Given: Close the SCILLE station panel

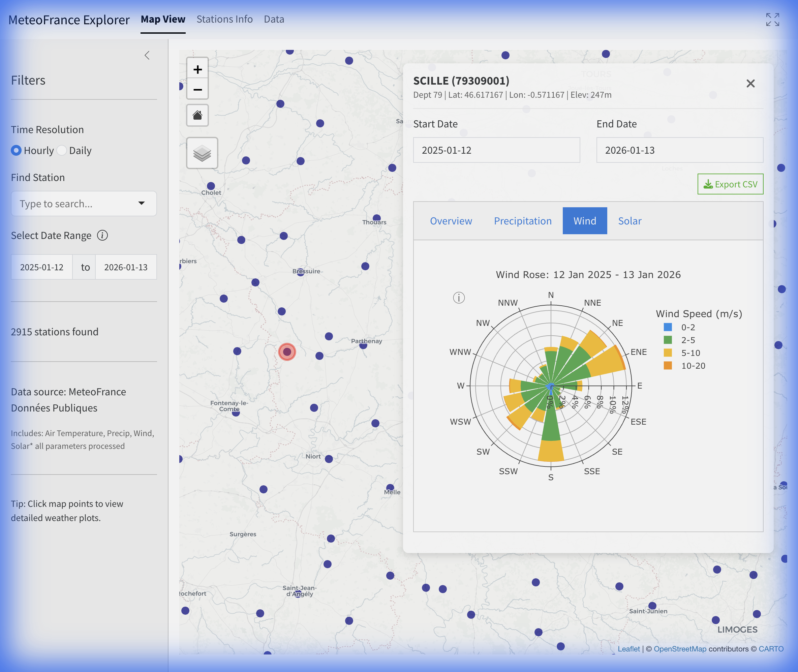Looking at the screenshot, I should click(x=750, y=84).
